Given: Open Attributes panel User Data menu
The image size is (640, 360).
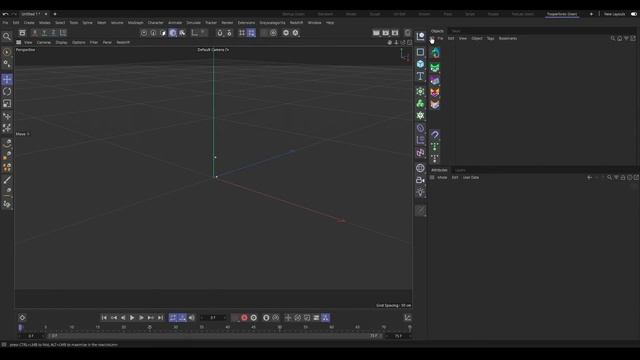Looking at the screenshot, I should 471,178.
